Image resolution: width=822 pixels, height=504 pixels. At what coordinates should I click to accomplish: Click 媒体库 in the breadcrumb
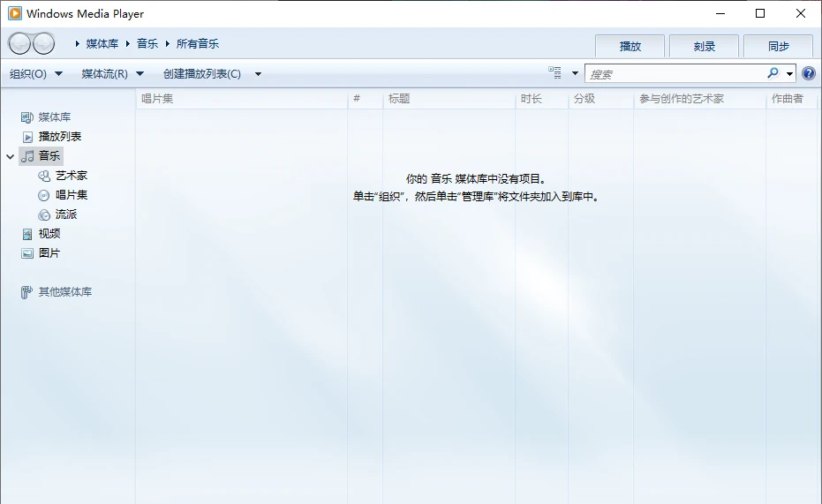pos(102,44)
